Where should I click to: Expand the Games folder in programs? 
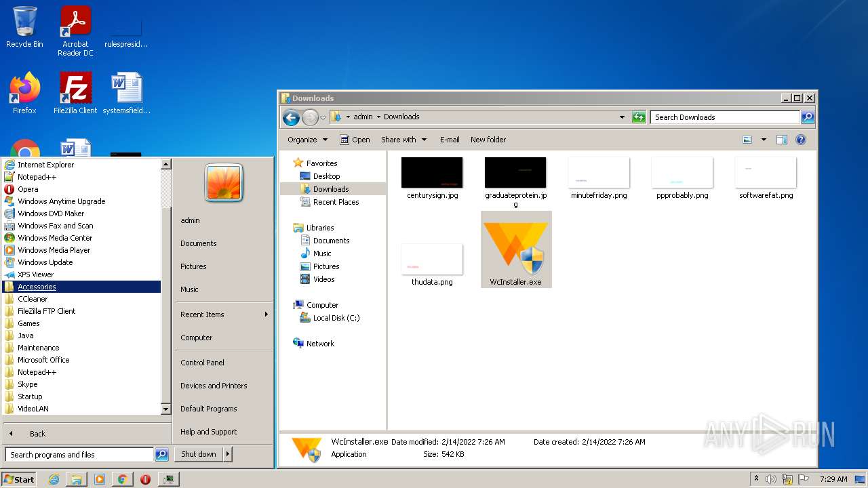pyautogui.click(x=81, y=323)
